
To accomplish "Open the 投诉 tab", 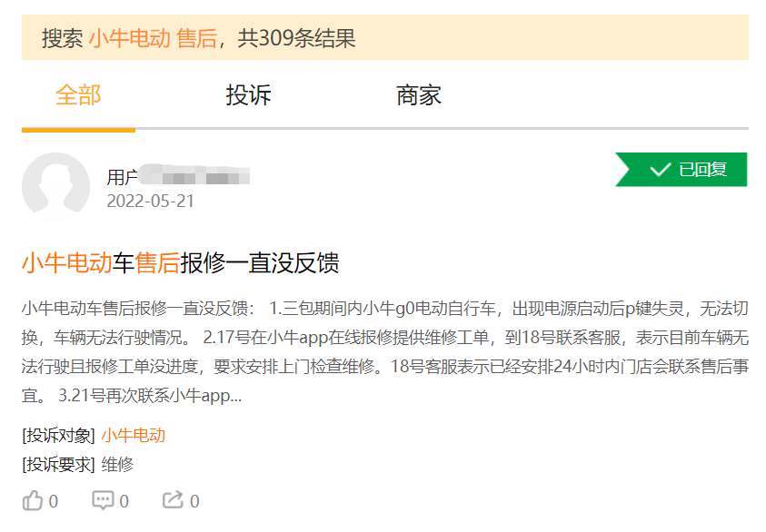I will (x=248, y=95).
